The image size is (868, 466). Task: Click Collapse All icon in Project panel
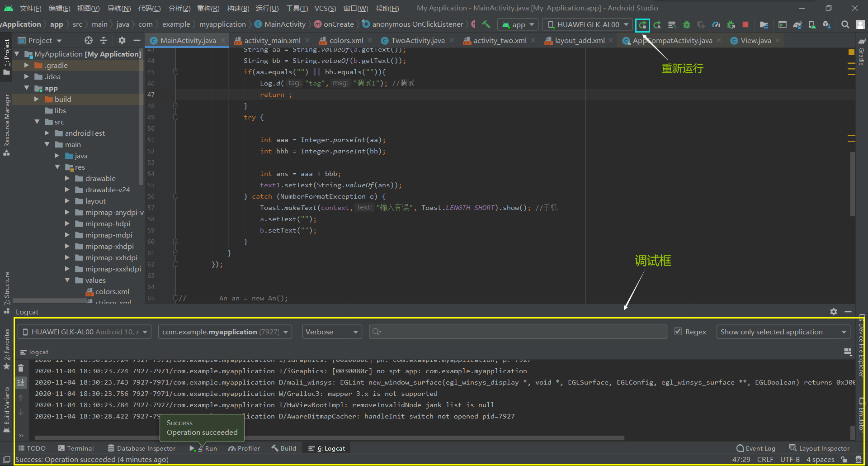[104, 40]
